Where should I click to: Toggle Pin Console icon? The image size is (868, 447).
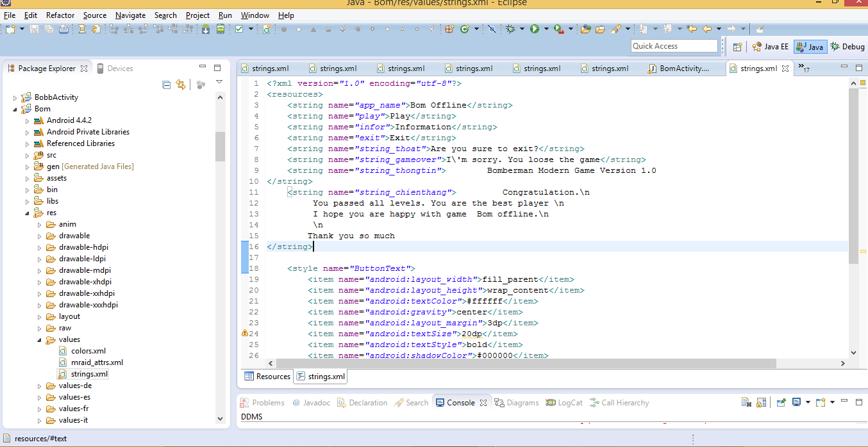[x=781, y=402]
